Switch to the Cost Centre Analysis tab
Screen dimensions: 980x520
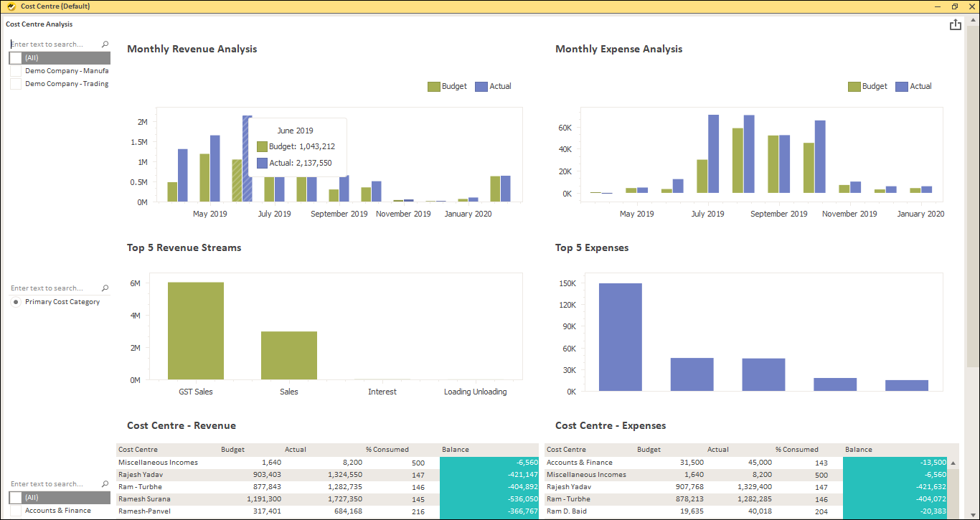[x=39, y=24]
